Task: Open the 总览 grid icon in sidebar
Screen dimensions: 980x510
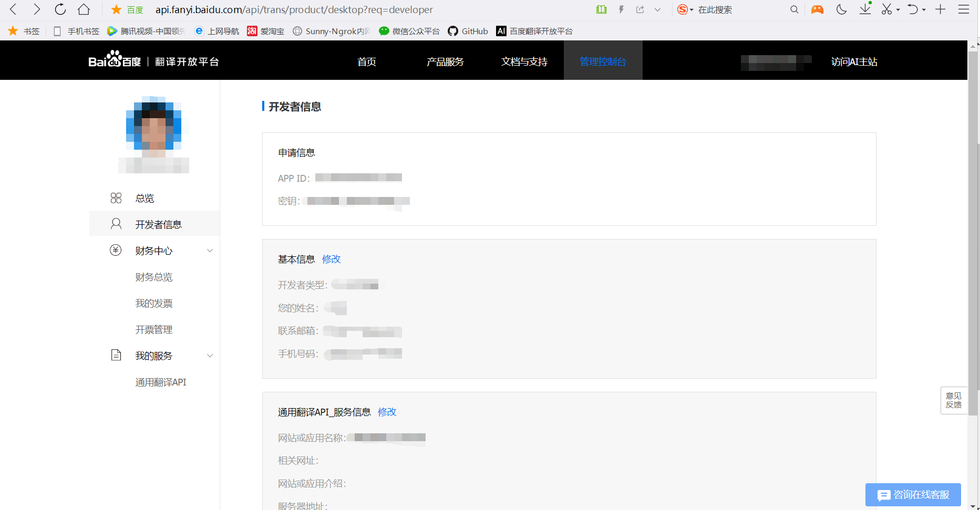Action: [116, 197]
